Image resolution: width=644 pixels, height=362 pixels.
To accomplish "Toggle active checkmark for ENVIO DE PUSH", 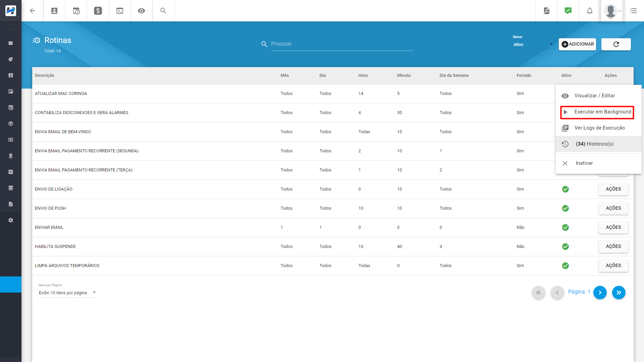I will click(x=565, y=208).
